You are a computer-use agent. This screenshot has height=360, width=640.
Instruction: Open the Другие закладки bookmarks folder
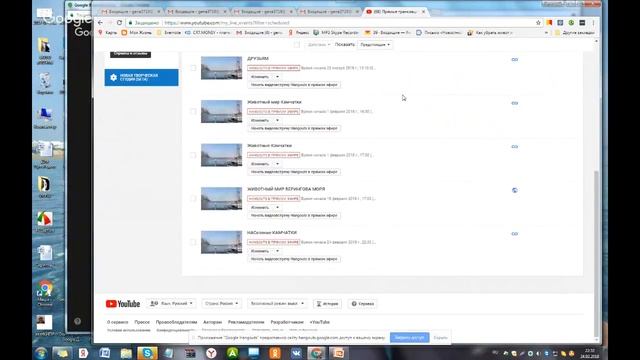point(574,33)
